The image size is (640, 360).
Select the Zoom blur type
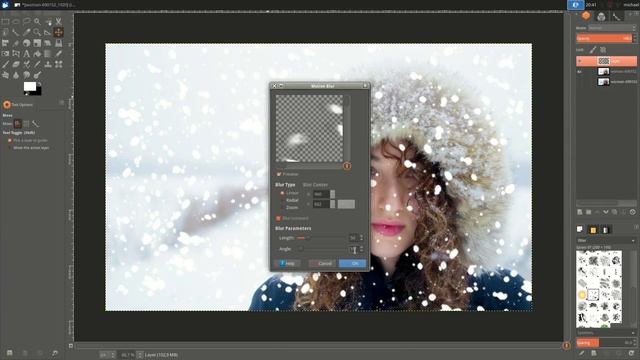pos(282,207)
